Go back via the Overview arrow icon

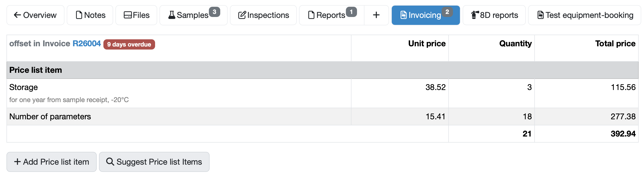tap(17, 15)
